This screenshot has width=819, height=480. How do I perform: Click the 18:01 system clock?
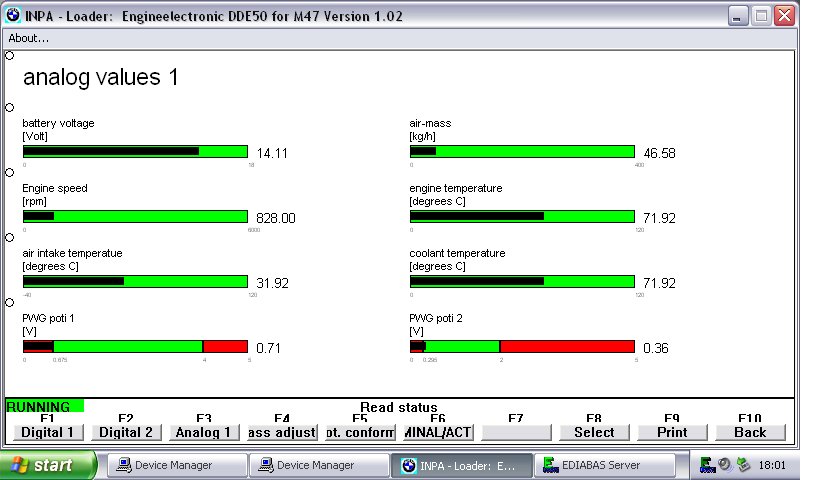[x=772, y=465]
